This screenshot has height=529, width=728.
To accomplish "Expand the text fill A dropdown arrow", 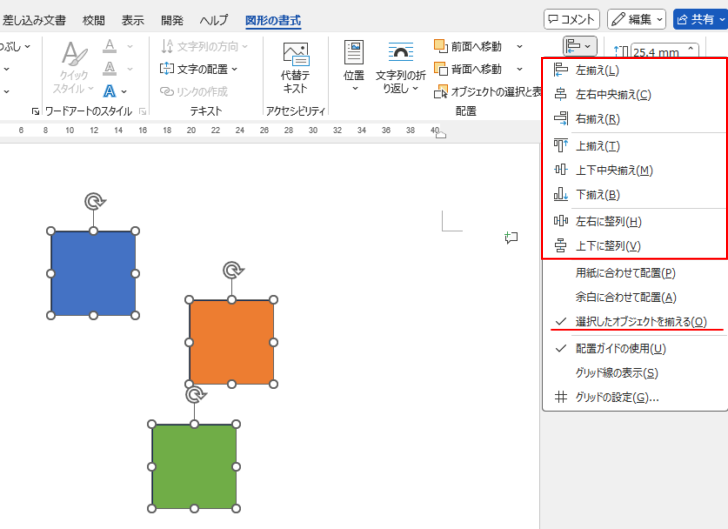I will tap(130, 46).
